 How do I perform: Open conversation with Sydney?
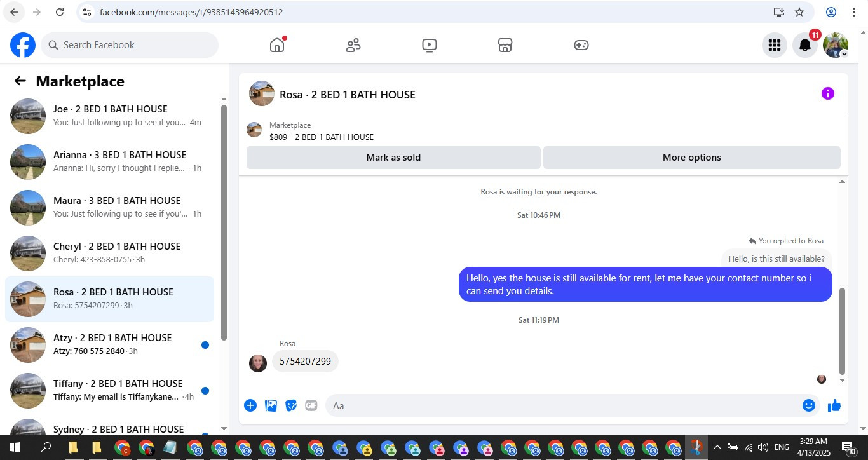coord(109,426)
